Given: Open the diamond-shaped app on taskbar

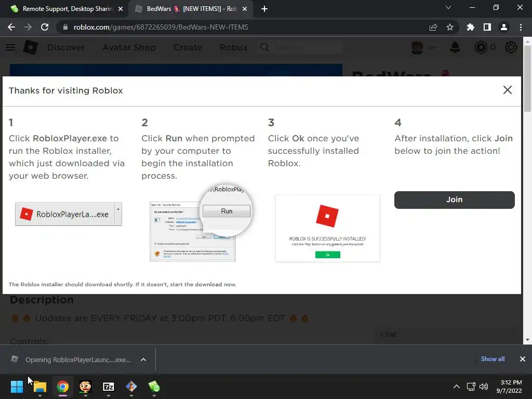Looking at the screenshot, I should [x=131, y=387].
